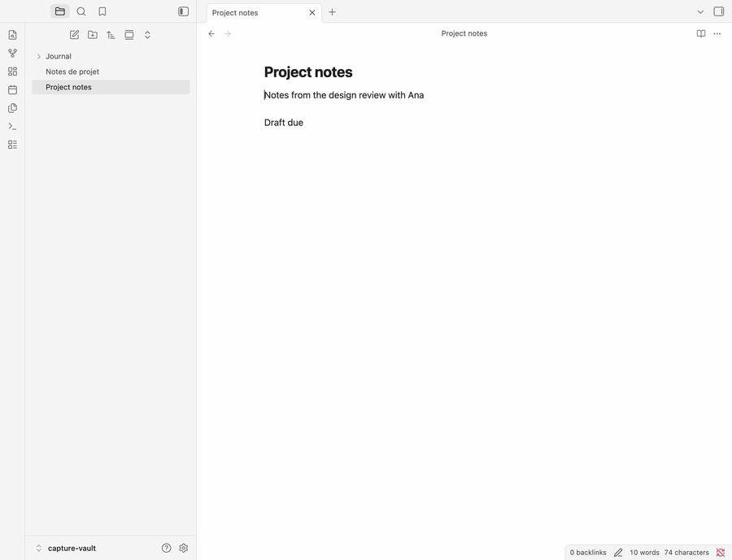Toggle the left sidebar

pos(184,11)
